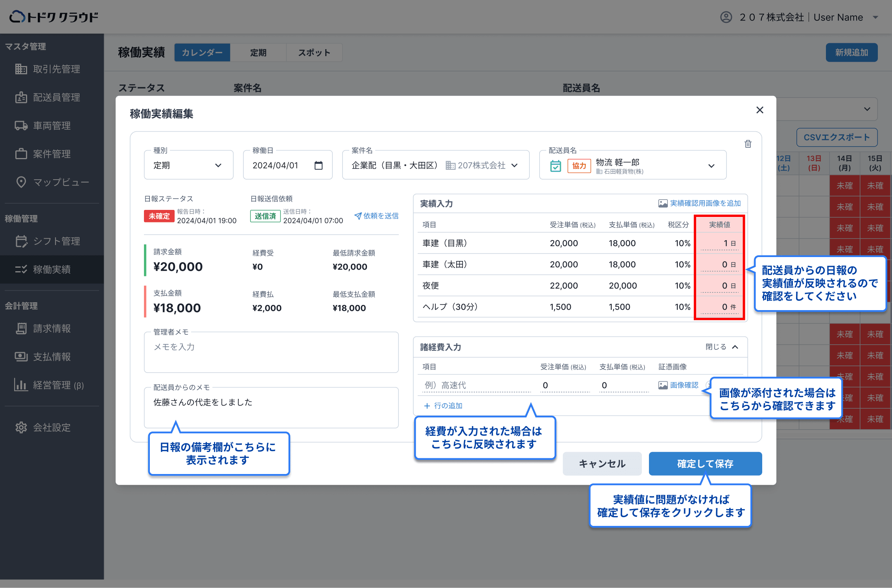This screenshot has height=588, width=892.
Task: Open the user name dropdown arrow
Action: 875,17
